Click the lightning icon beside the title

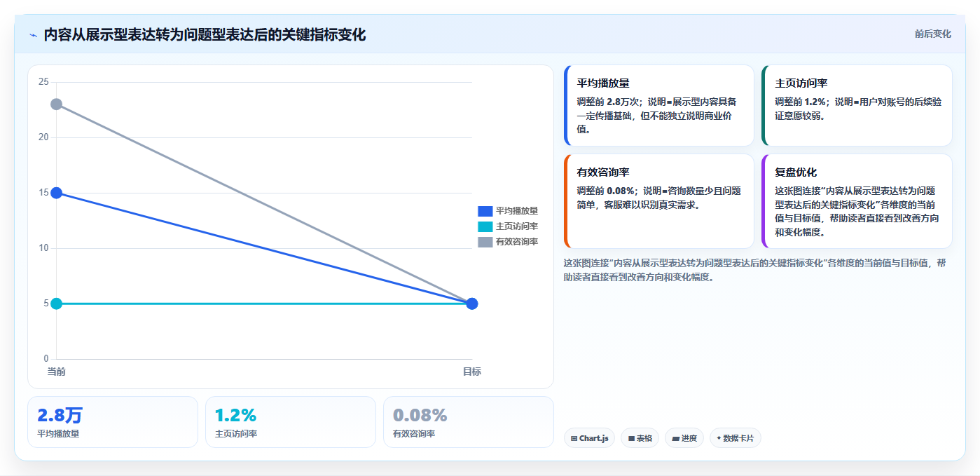pos(33,35)
